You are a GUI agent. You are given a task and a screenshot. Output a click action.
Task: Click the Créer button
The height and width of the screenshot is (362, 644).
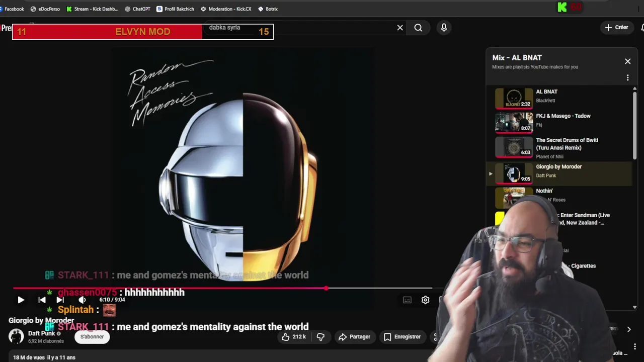click(x=616, y=28)
